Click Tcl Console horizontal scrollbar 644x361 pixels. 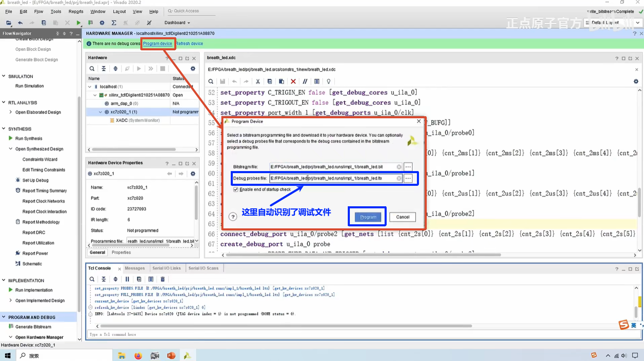pyautogui.click(x=285, y=326)
